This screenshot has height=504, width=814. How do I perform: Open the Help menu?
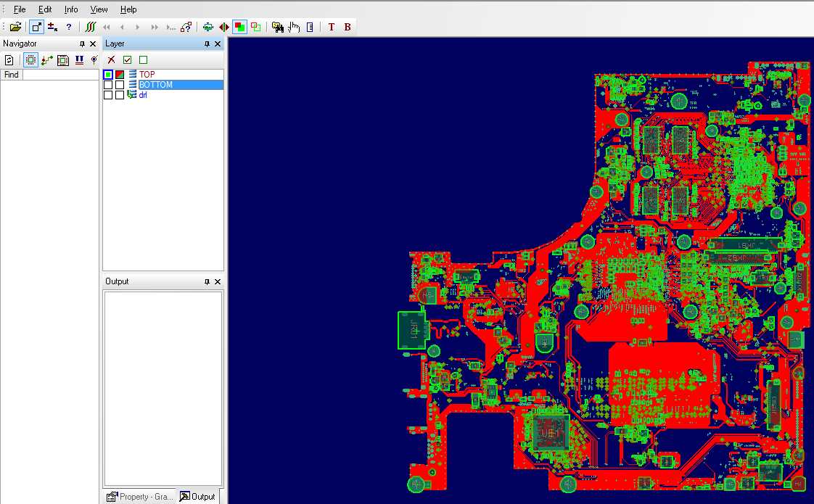pos(128,9)
